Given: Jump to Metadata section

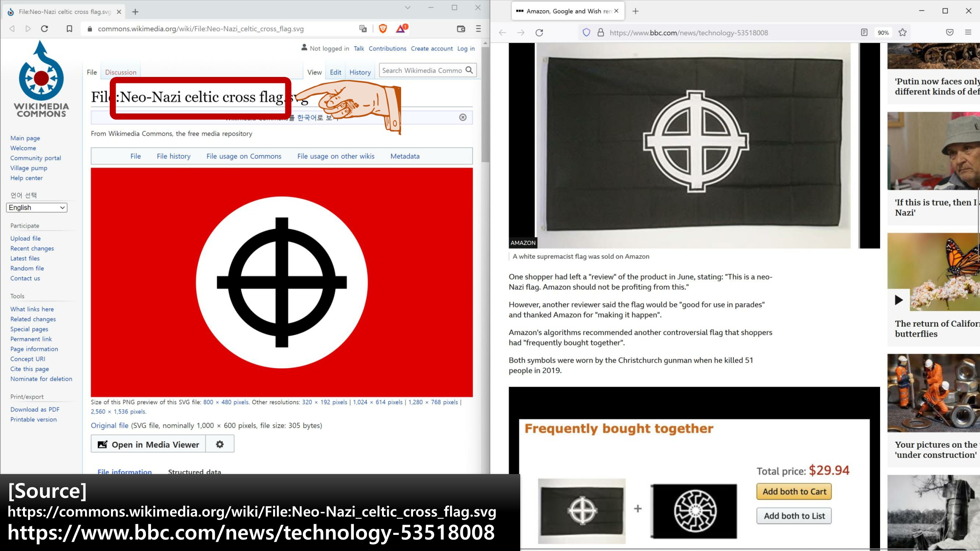Looking at the screenshot, I should [405, 156].
